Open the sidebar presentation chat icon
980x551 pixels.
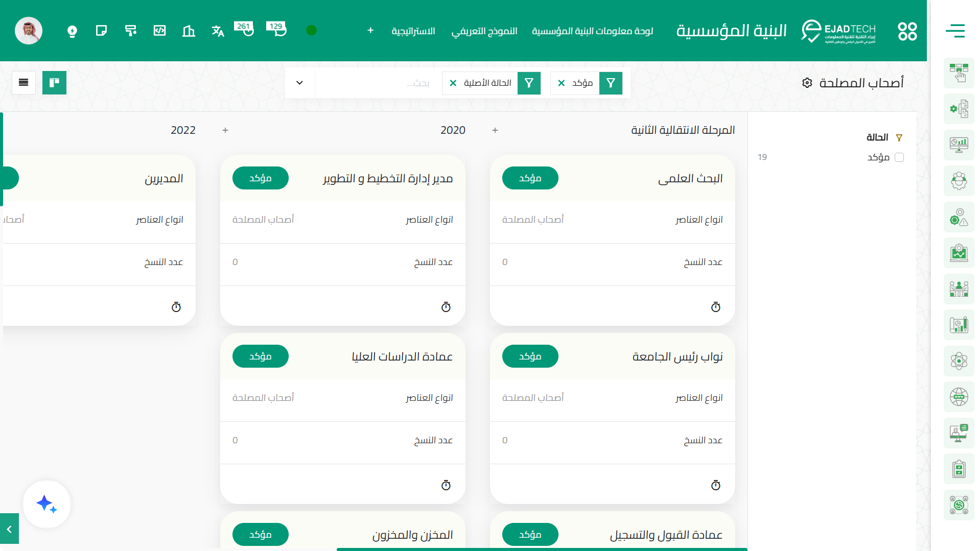pyautogui.click(x=959, y=433)
